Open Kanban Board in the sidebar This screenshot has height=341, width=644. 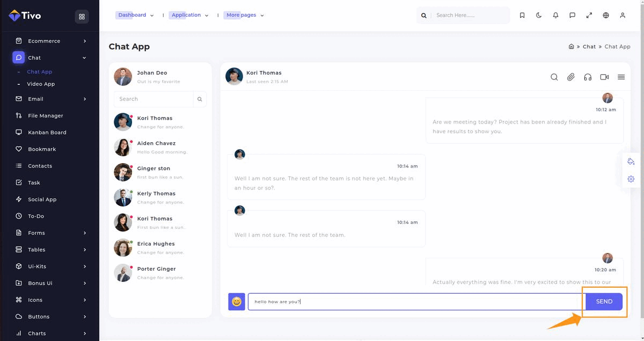(x=47, y=133)
